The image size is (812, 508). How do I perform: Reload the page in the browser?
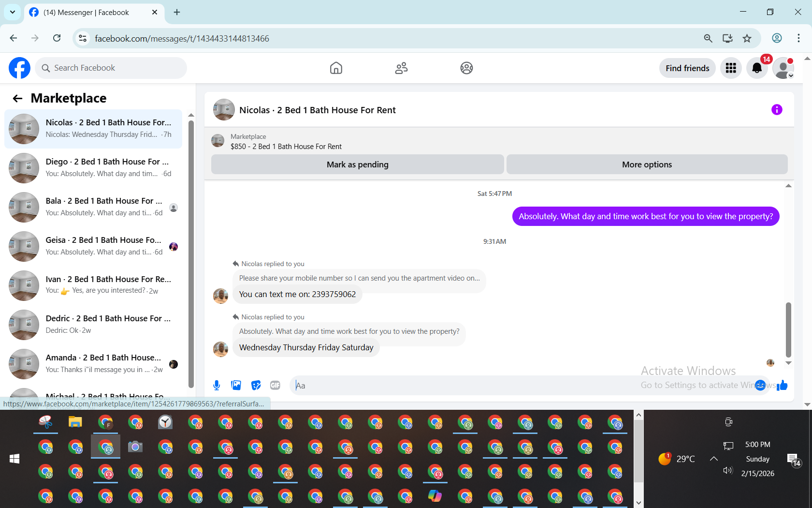(x=57, y=38)
